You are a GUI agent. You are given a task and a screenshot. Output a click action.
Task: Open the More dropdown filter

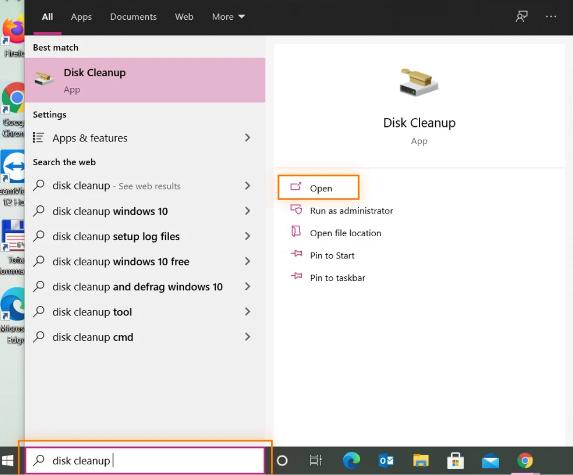[x=228, y=17]
